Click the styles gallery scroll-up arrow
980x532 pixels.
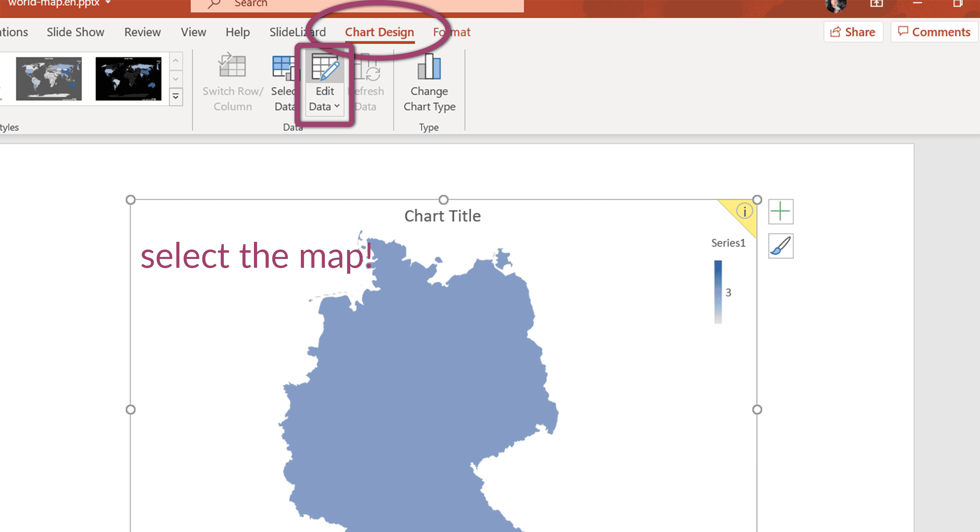[x=175, y=60]
